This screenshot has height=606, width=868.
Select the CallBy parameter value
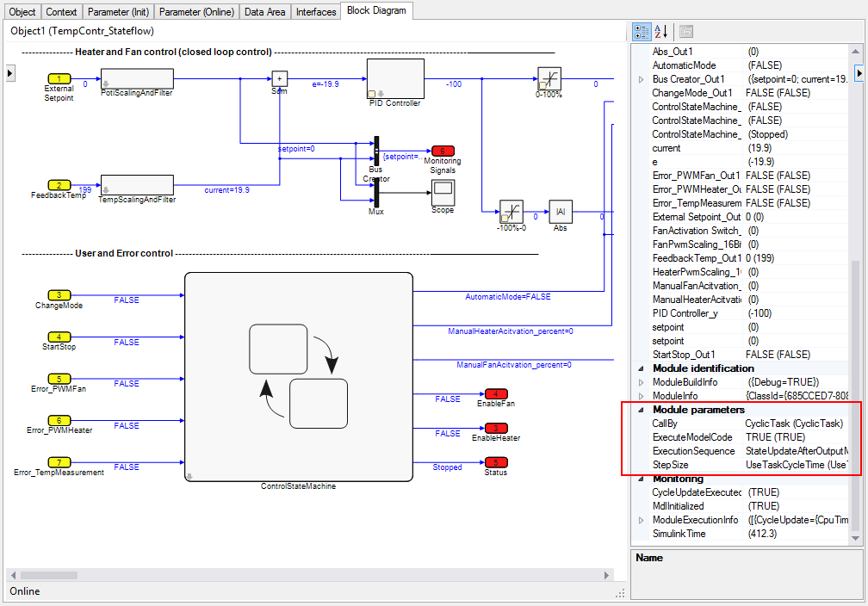794,424
